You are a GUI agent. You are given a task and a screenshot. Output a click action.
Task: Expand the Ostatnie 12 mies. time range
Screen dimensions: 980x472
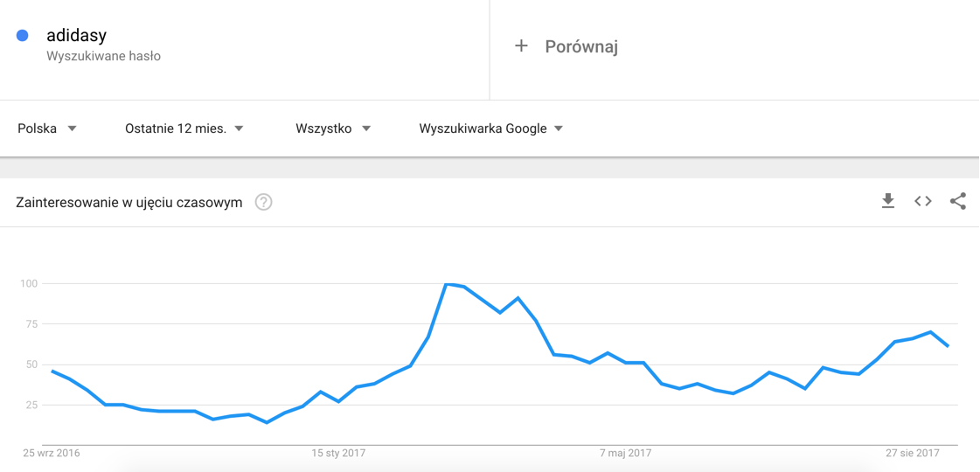(184, 128)
